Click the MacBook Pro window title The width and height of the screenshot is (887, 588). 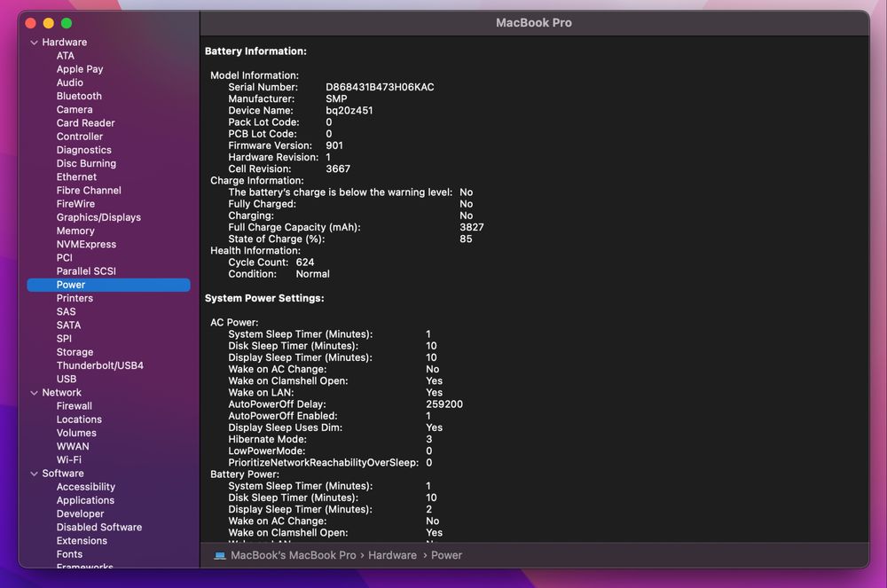click(x=533, y=23)
